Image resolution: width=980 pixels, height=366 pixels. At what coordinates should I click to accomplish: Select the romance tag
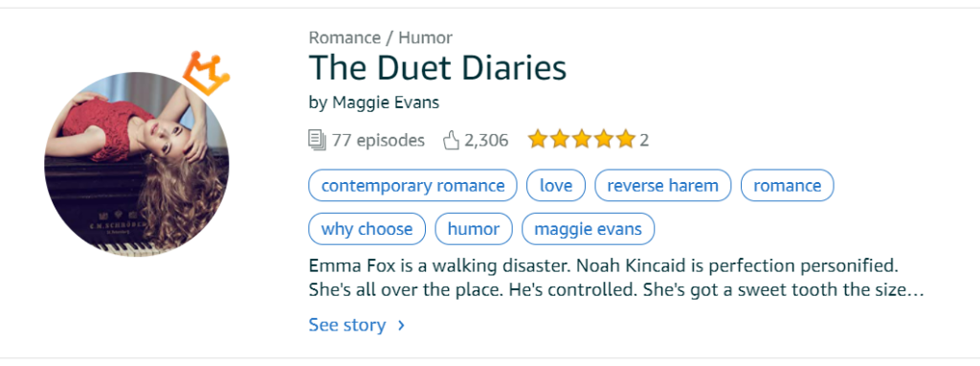tap(787, 185)
